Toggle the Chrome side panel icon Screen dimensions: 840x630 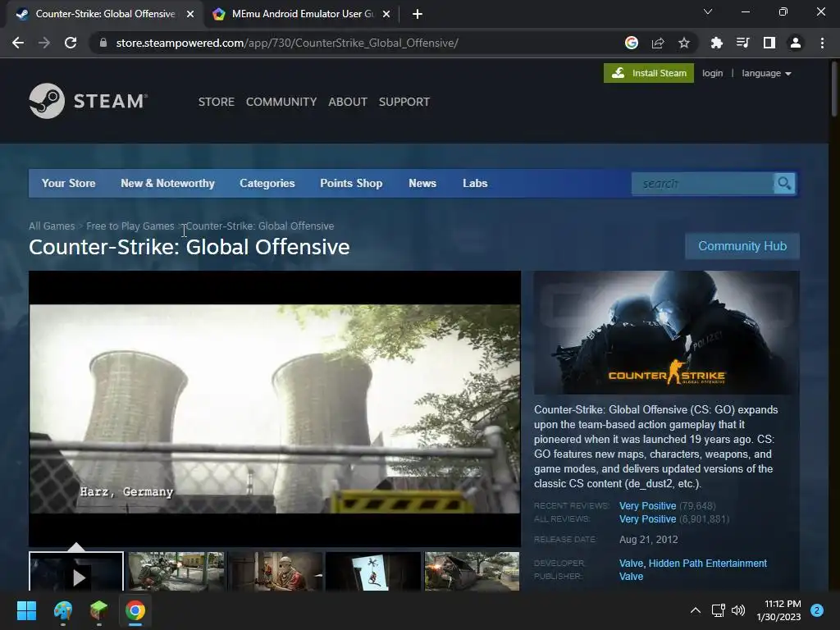coord(769,43)
